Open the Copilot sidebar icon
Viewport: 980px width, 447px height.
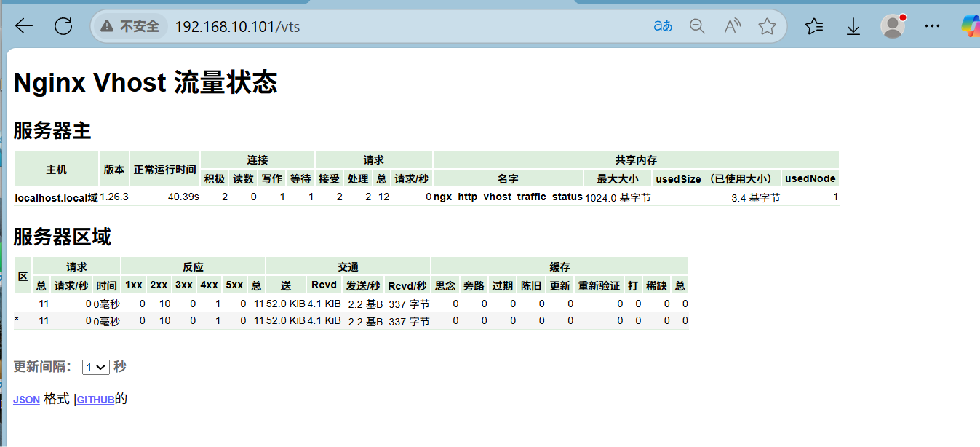click(x=971, y=26)
